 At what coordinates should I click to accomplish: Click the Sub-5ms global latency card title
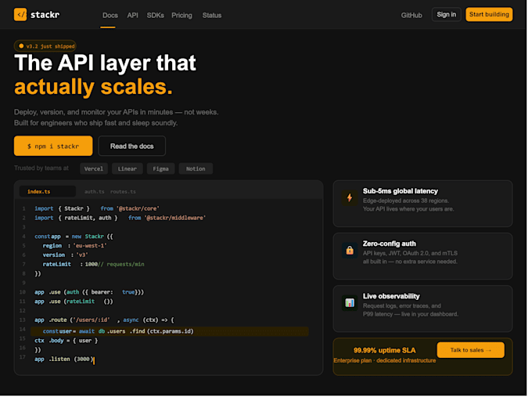[x=400, y=191]
